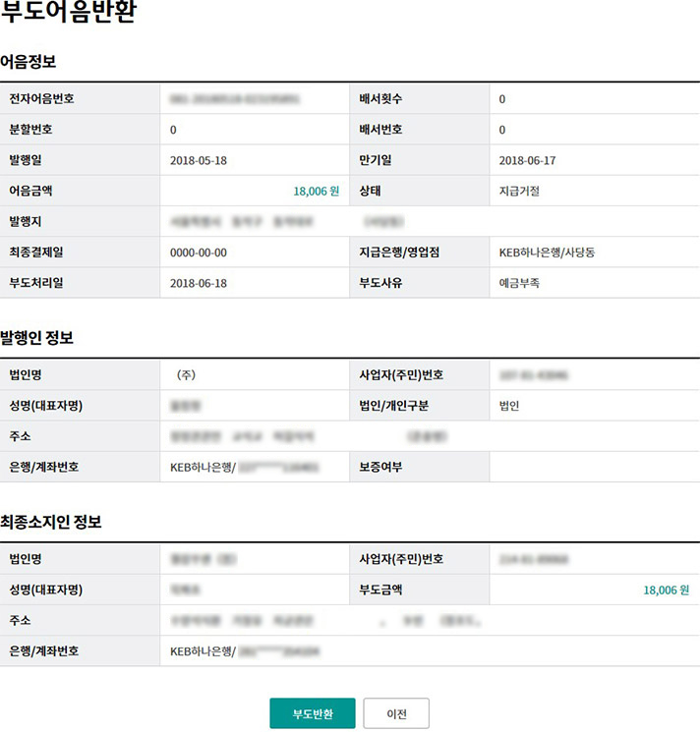Click the 부도반환 button
Viewport: 700px width, 732px height.
click(x=313, y=713)
